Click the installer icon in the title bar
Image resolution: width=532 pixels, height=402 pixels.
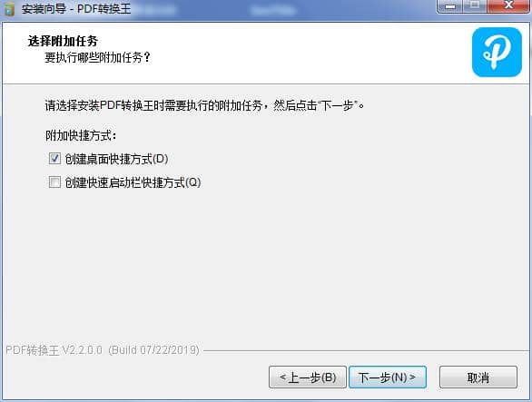click(9, 8)
